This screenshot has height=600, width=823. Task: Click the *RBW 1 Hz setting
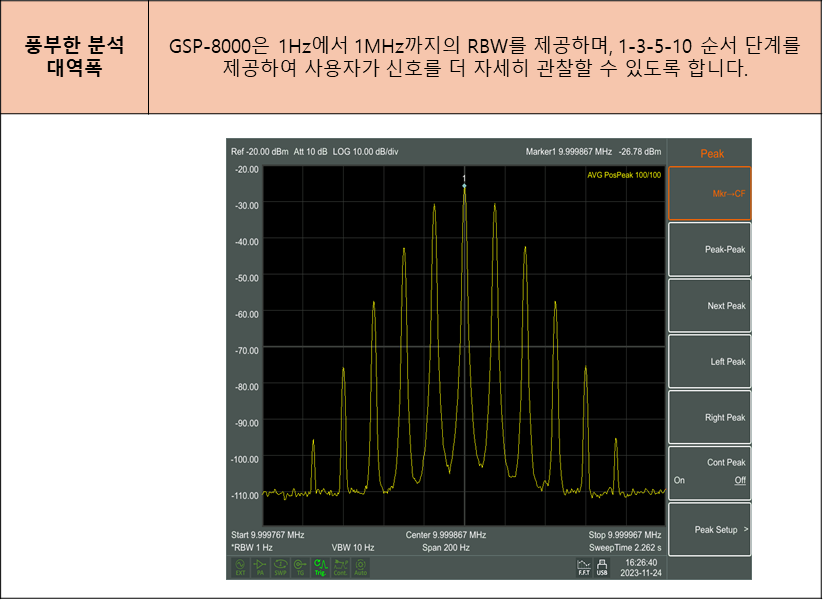click(252, 548)
